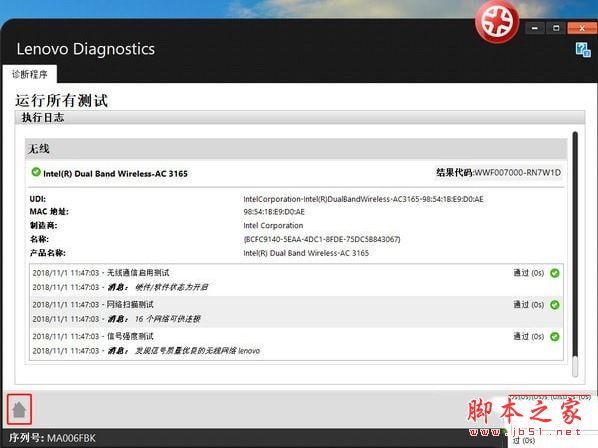Viewport: 598px width, 448px height.
Task: Click MAC address value 98:54:1B:E9:D0:AE
Action: 274,212
